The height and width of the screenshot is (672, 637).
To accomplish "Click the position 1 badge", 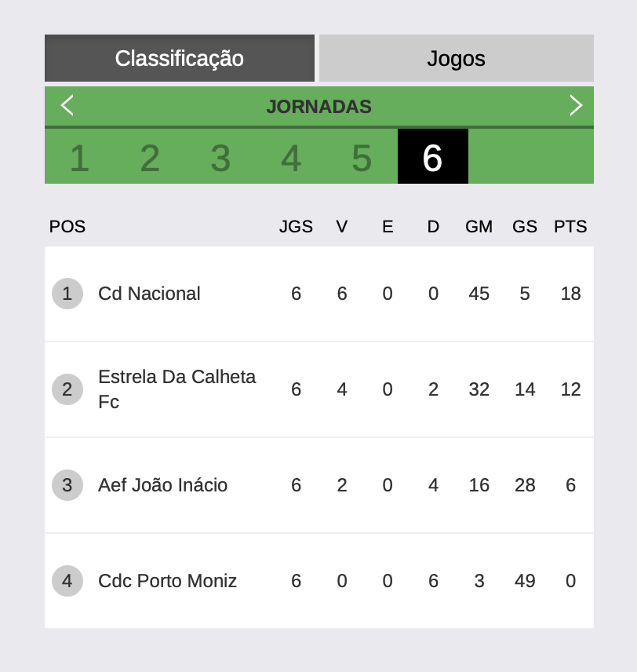I will 67,294.
